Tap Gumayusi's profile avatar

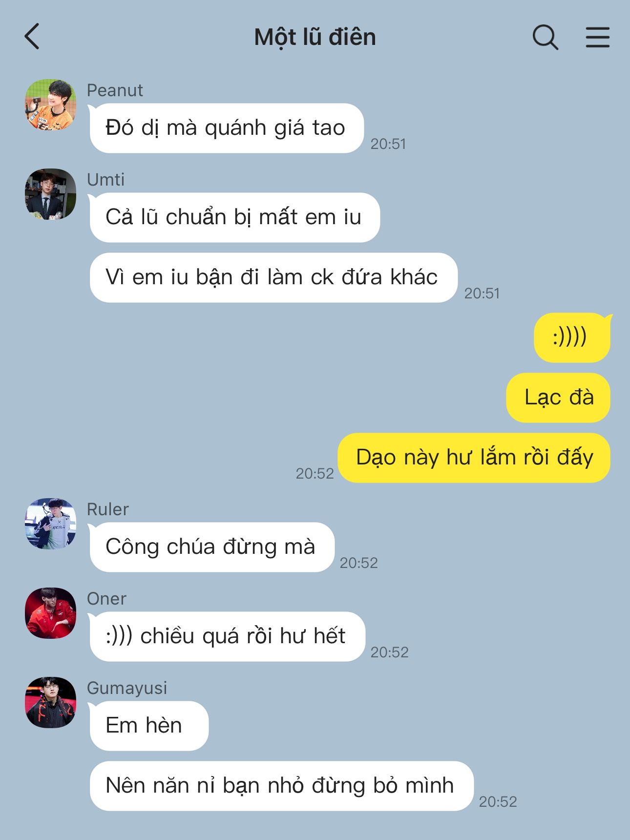click(x=51, y=702)
